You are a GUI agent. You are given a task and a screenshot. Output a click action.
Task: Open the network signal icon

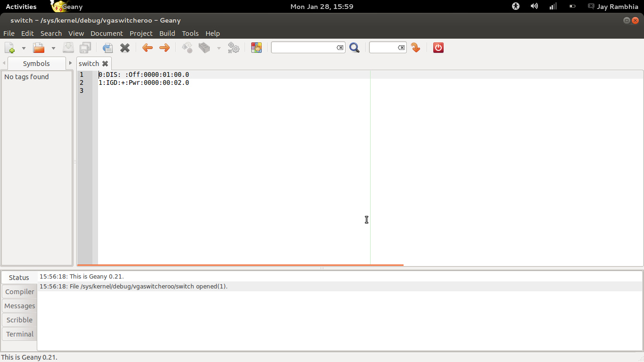click(553, 7)
